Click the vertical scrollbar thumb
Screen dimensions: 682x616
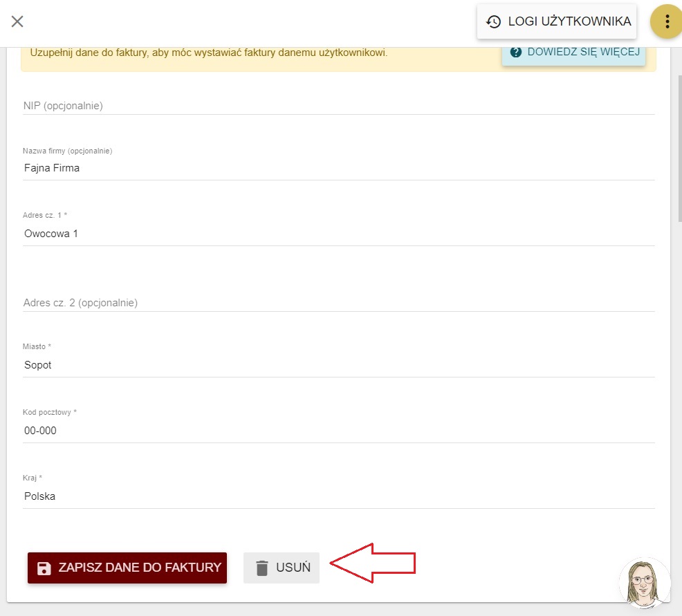(679, 149)
